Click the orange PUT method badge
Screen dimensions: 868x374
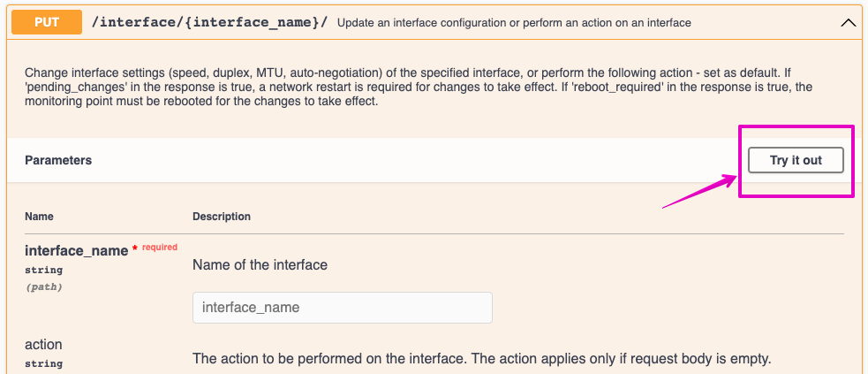coord(47,22)
